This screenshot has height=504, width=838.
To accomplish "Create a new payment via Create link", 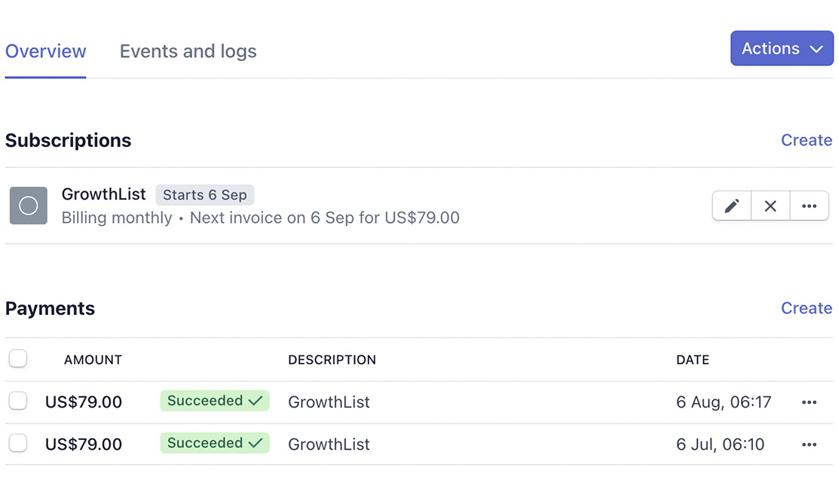I will coord(806,308).
